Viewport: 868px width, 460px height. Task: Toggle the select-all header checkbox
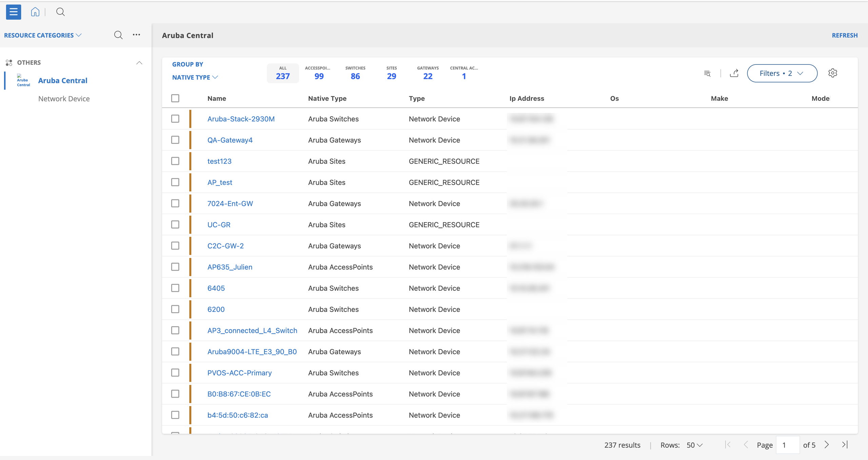(x=175, y=98)
